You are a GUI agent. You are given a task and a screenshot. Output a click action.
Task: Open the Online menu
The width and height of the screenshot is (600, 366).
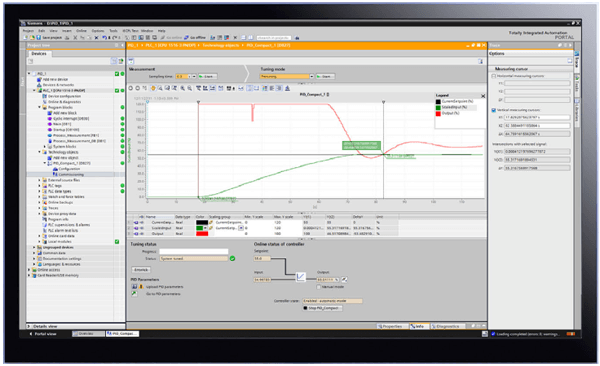pos(81,31)
